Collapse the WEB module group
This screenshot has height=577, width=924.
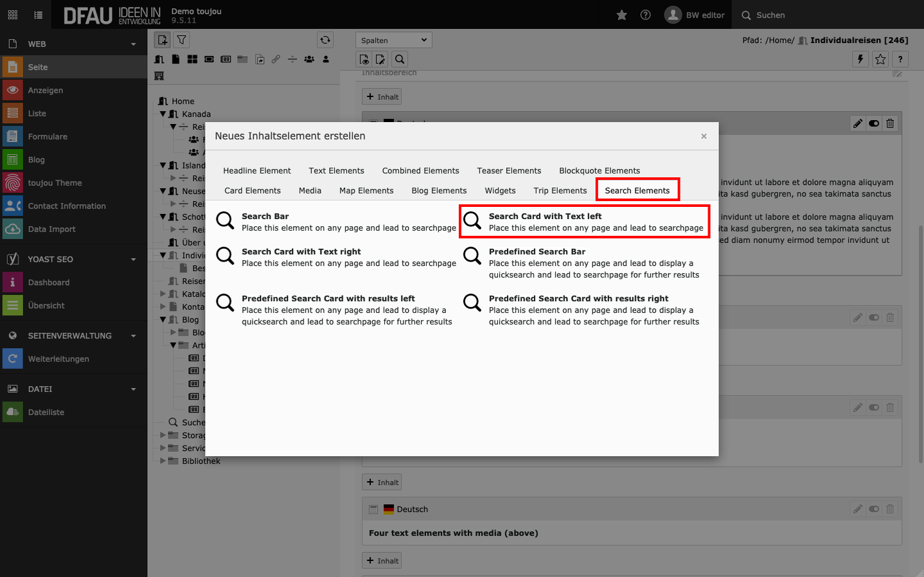point(133,44)
